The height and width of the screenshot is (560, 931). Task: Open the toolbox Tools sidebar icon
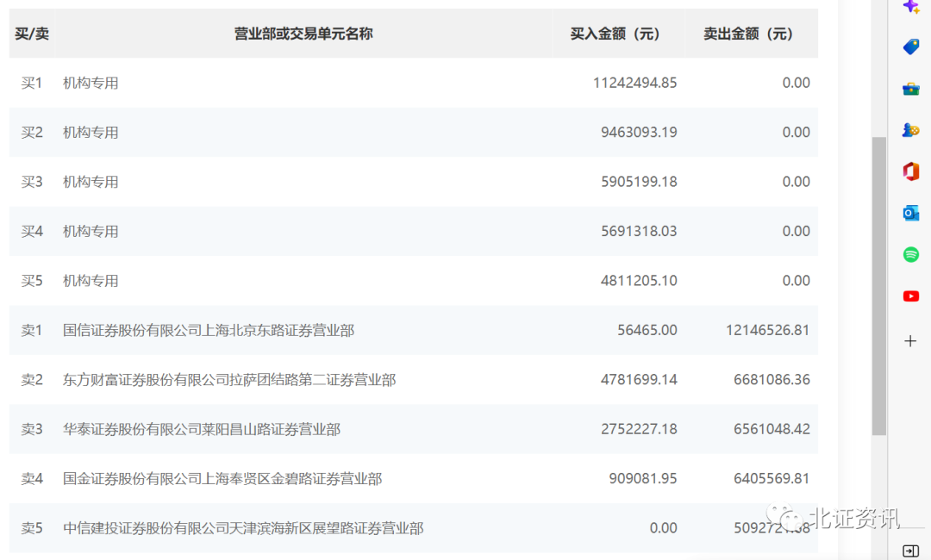pyautogui.click(x=911, y=89)
